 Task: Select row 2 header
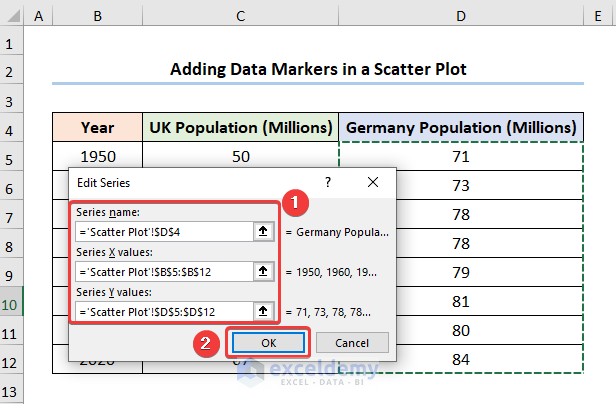click(x=12, y=71)
